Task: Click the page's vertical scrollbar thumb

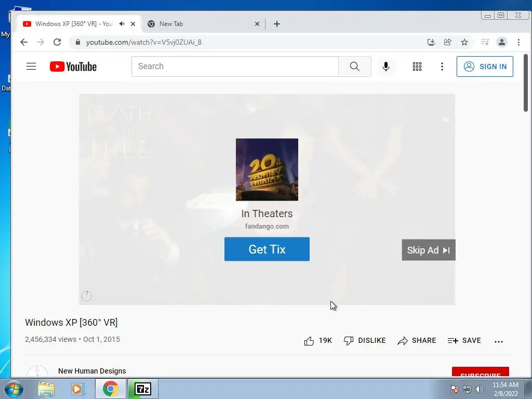Action: (526, 83)
